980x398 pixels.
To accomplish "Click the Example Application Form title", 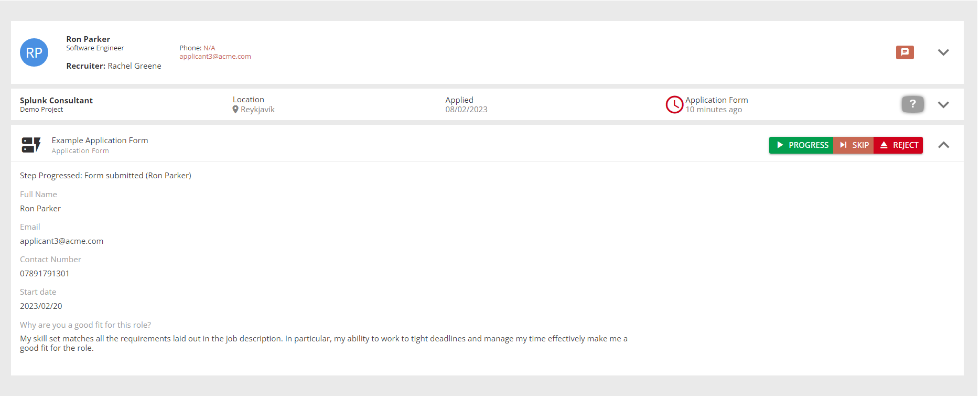I will click(100, 141).
